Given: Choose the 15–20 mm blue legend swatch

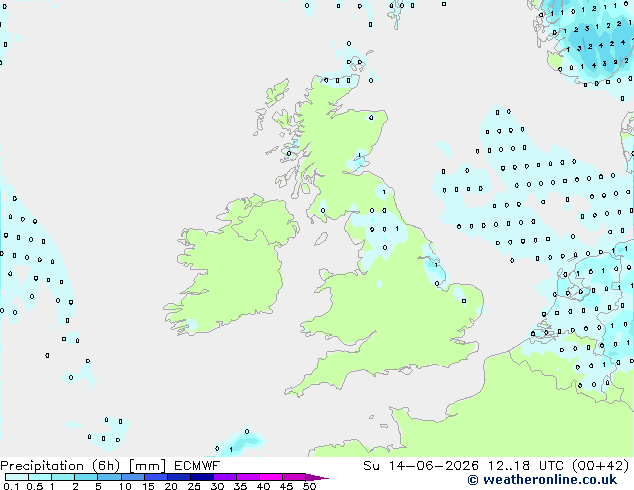Looking at the screenshot, I should 156,477.
